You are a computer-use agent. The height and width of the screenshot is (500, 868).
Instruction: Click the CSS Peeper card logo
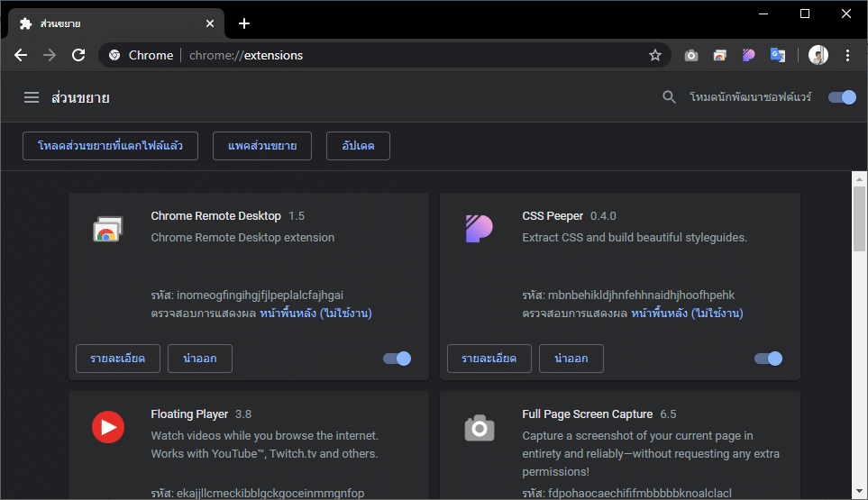pyautogui.click(x=480, y=229)
